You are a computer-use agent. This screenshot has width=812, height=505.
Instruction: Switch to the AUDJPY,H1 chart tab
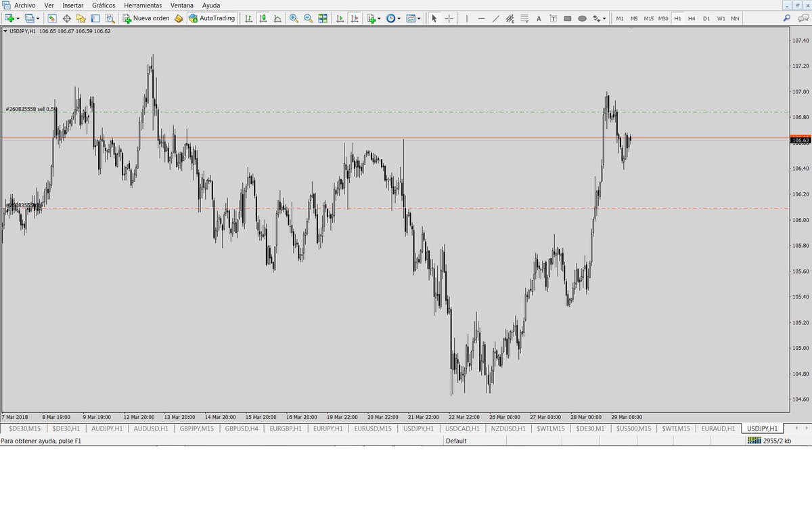coord(106,429)
